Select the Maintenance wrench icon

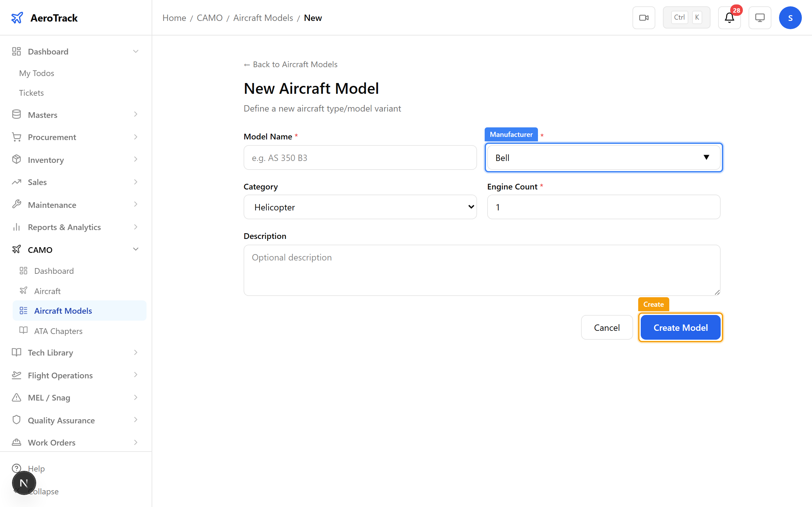pos(16,205)
